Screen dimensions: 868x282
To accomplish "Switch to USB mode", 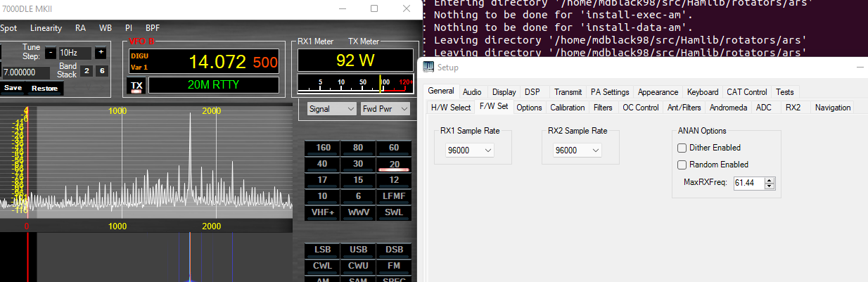I will 358,250.
